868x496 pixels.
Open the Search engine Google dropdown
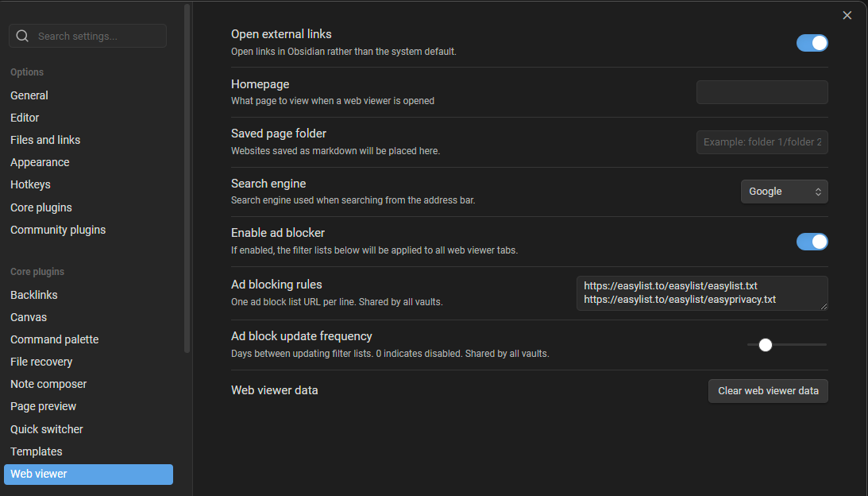coord(784,192)
